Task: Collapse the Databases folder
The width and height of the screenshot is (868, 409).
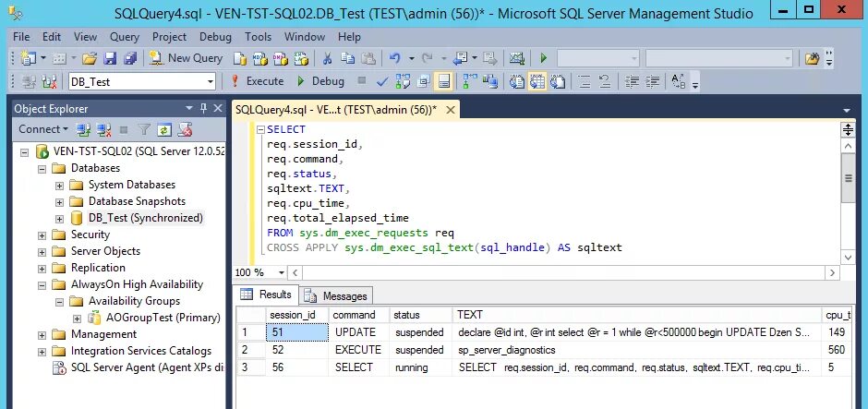Action: coord(42,168)
